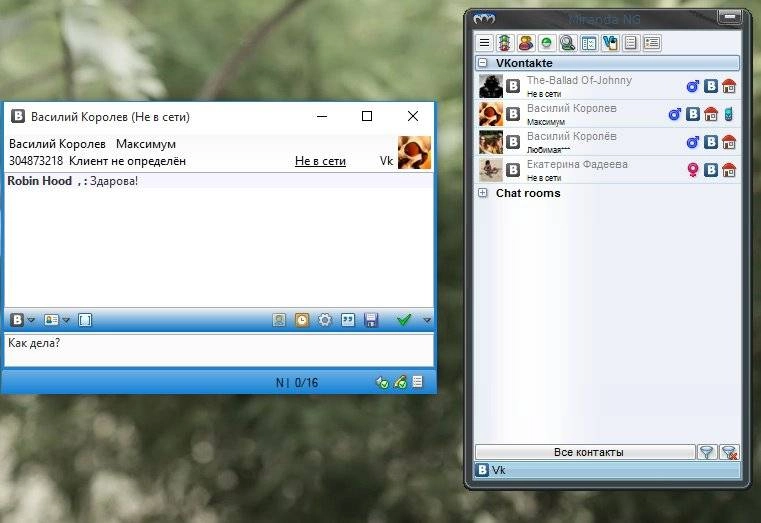Click the small list icon in chat status bar
This screenshot has width=761, height=523.
tap(418, 382)
